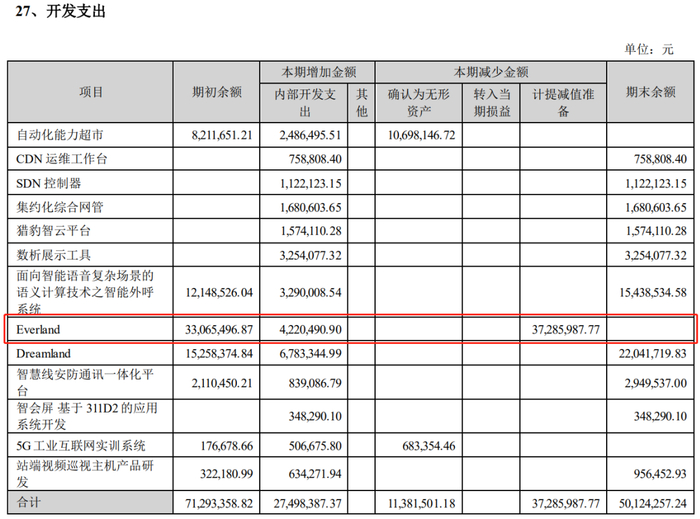Click the total 27,498,387.37

pos(308,504)
